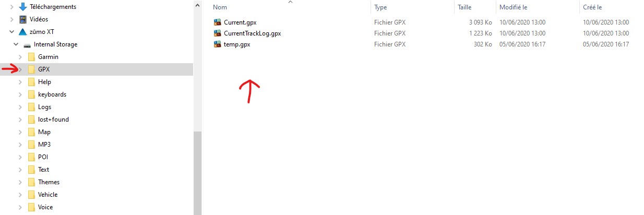Screen dimensions: 644x215
Task: Open the zūmo XT device icon
Action: 22,32
